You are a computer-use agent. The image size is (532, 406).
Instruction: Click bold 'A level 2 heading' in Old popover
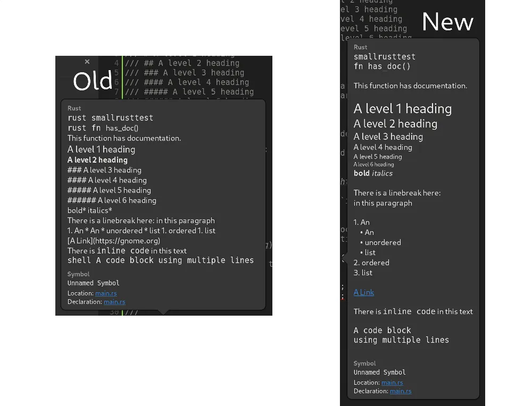point(97,160)
